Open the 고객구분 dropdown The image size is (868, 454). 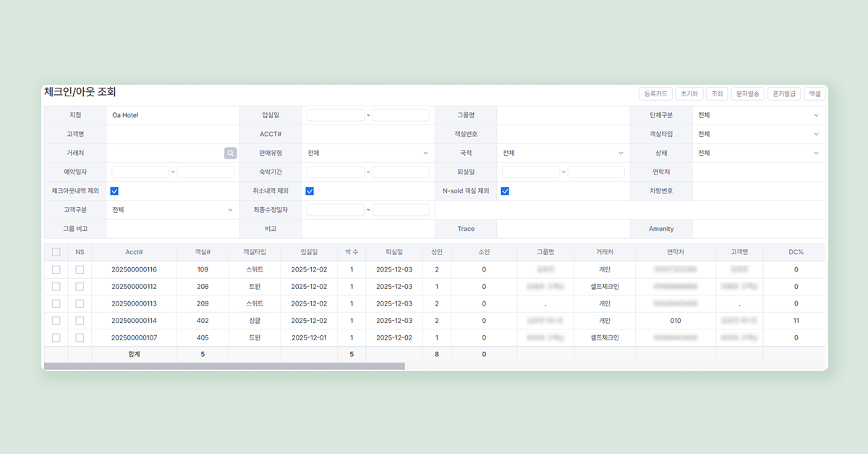click(x=172, y=210)
